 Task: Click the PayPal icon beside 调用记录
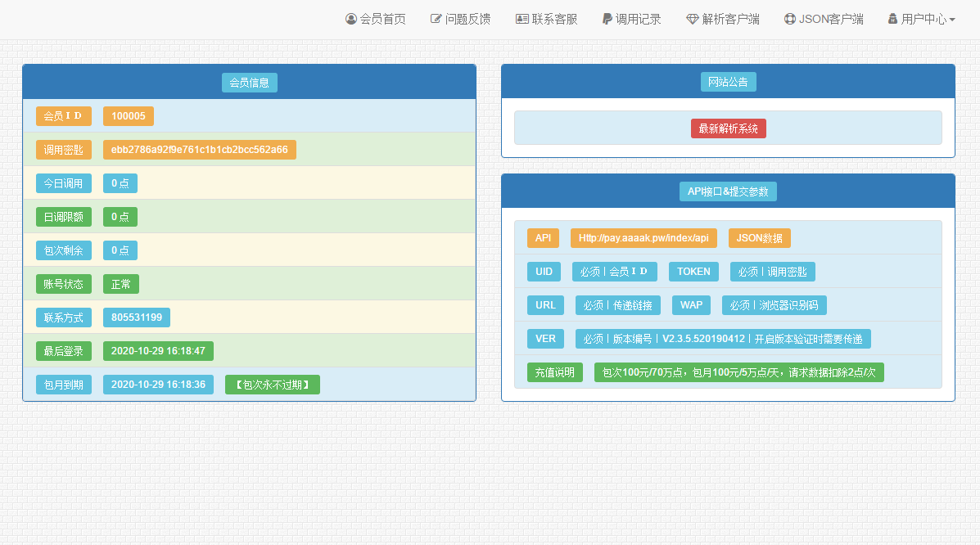coord(607,19)
